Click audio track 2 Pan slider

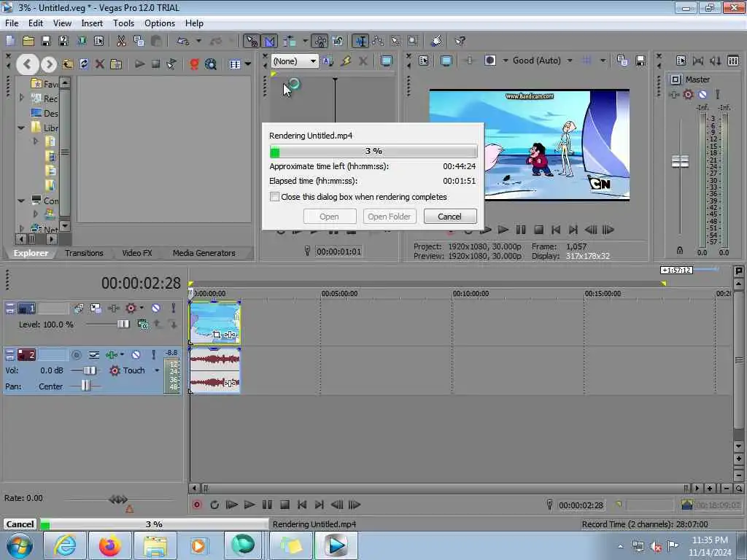coord(85,386)
